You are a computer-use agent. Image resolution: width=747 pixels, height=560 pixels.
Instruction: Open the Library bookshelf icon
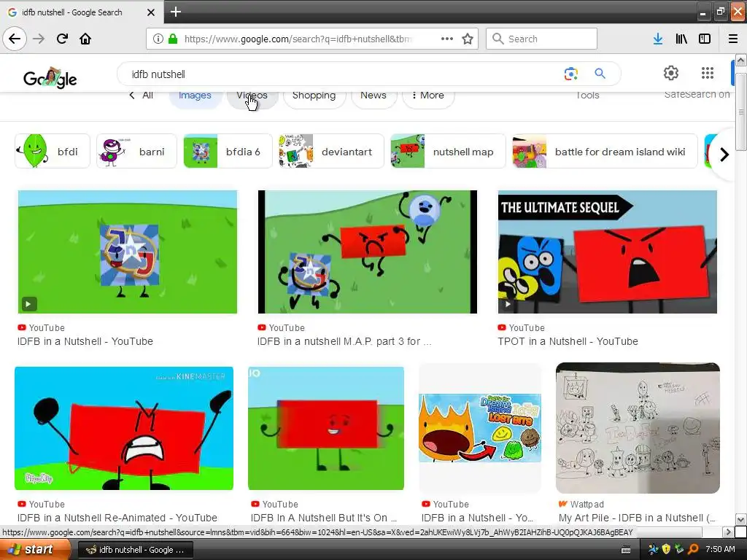[681, 39]
